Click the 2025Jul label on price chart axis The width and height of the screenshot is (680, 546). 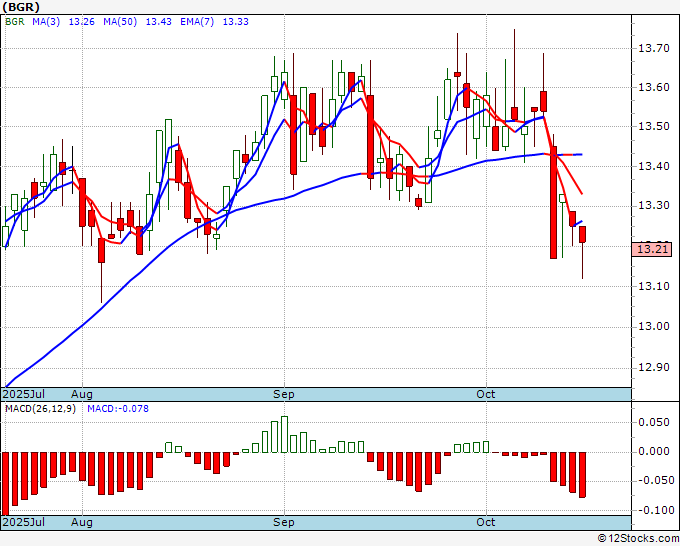click(x=24, y=394)
